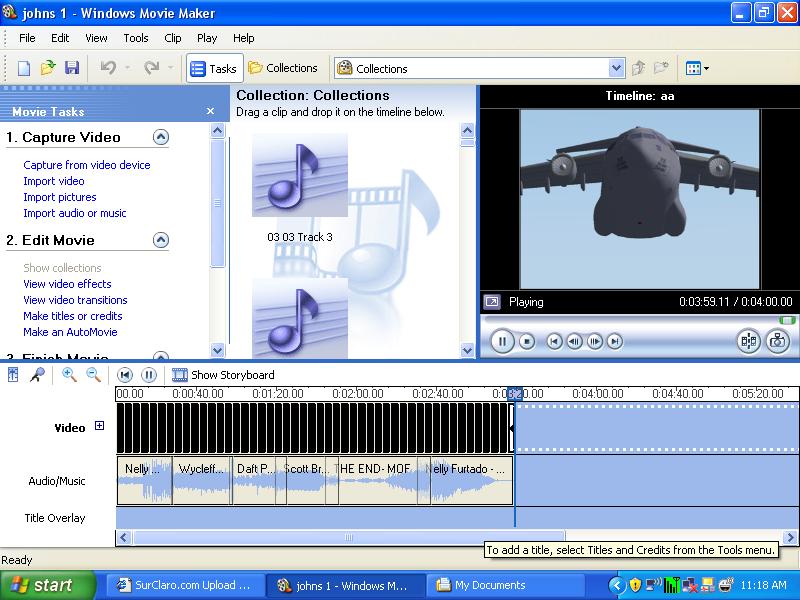
Task: Click the Zoom Timeline In icon
Action: (69, 375)
